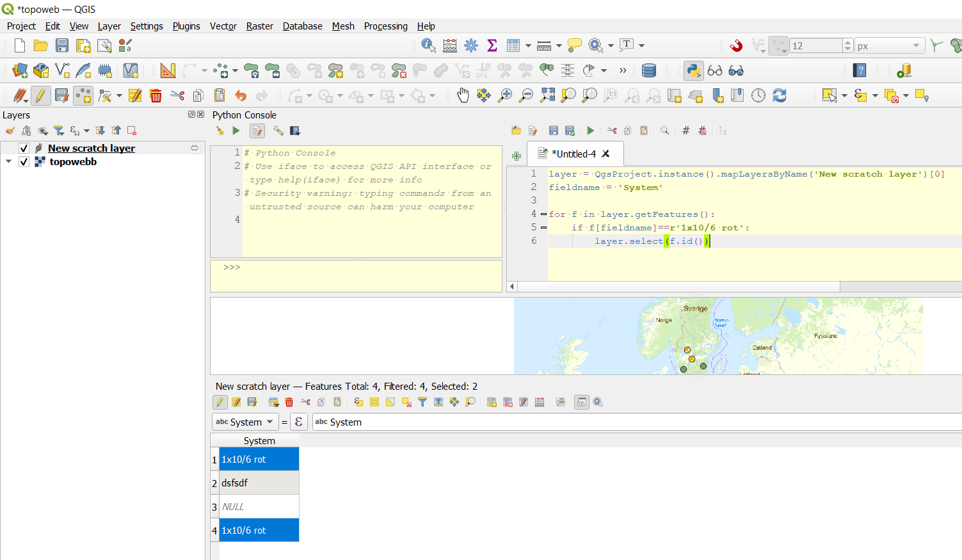962x560 pixels.
Task: Open the measure tool dropdown arrow
Action: click(x=559, y=45)
